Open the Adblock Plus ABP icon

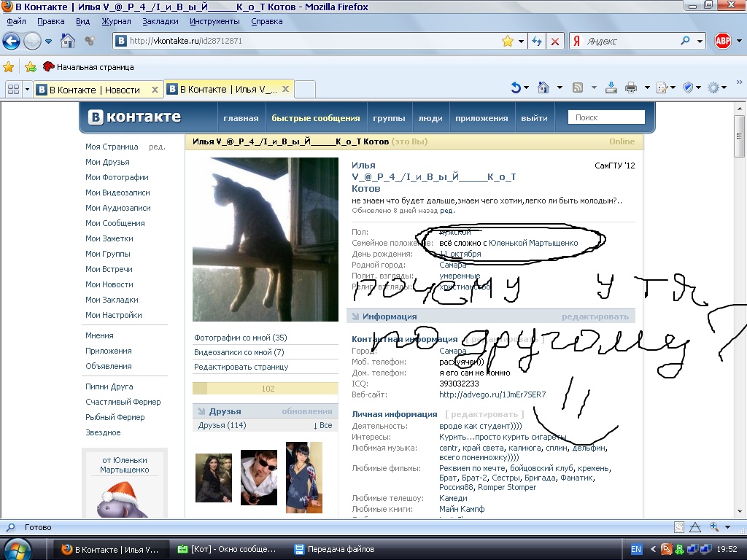723,41
